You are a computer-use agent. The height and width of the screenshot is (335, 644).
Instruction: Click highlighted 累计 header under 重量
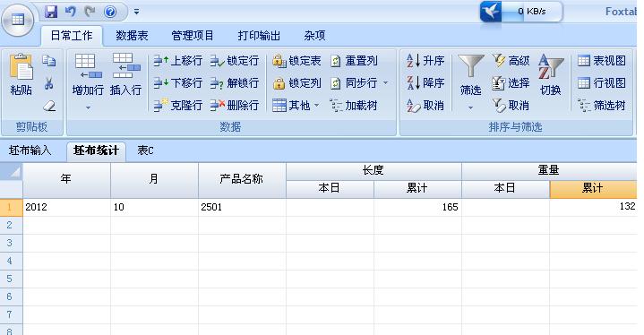593,189
